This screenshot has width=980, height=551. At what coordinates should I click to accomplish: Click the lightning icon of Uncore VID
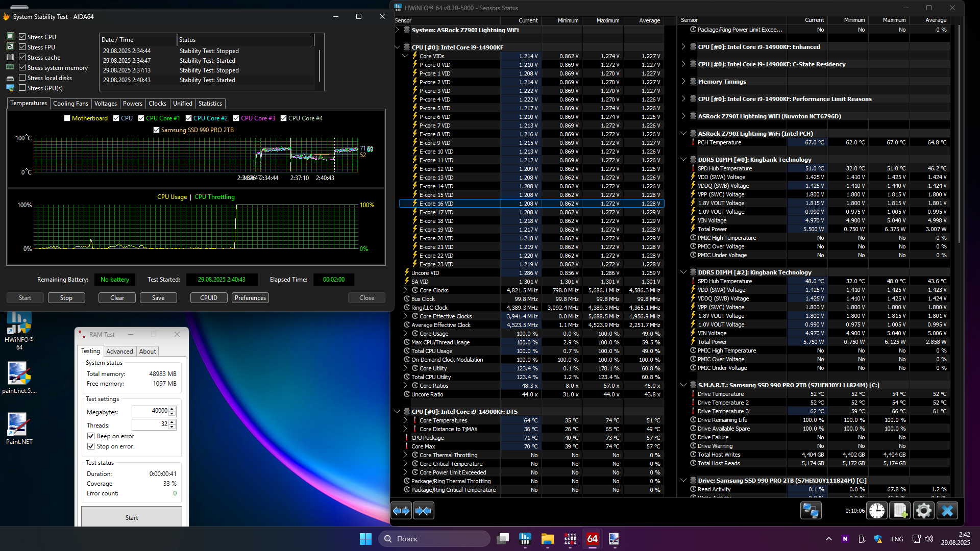(x=406, y=273)
